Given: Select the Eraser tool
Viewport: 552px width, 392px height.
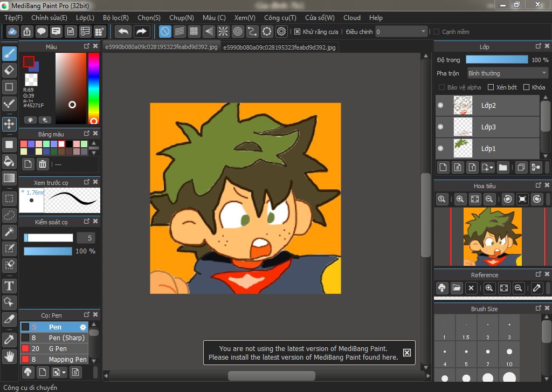Looking at the screenshot, I should (x=10, y=70).
